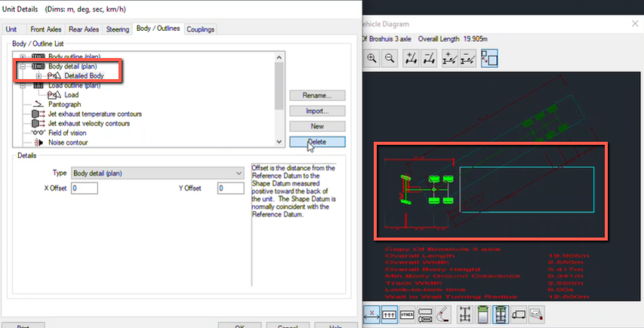Click the Jet exhaust velocity contours icon
Screen dimensions: 644x328
(39, 124)
